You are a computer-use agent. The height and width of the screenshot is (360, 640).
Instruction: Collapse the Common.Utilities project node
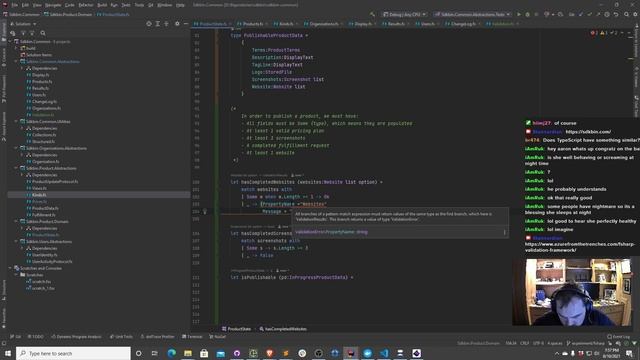click(17, 121)
